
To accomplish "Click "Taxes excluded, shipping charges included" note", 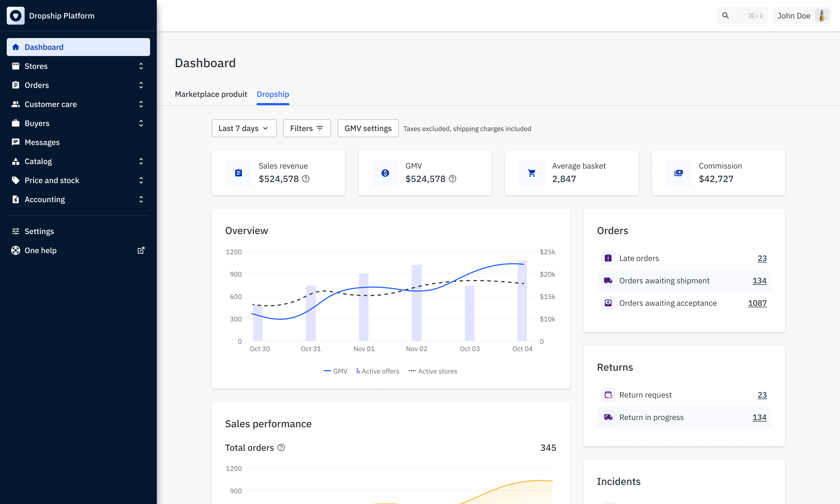I will 467,129.
